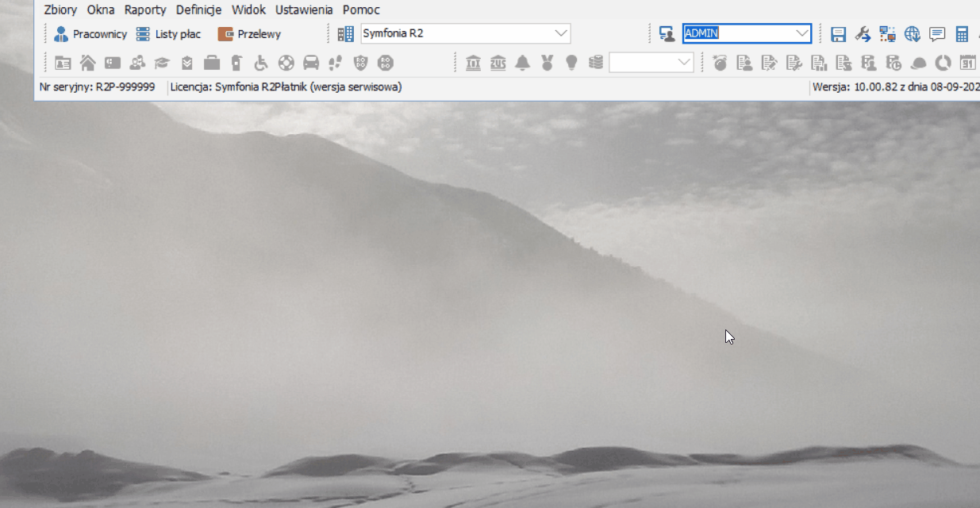This screenshot has width=980, height=508.
Task: Click the bank building icon
Action: pos(473,63)
